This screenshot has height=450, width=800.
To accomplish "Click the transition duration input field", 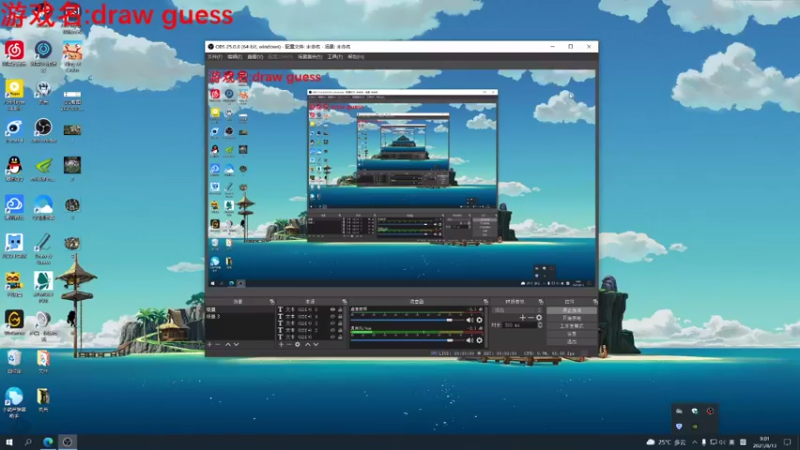I will (x=520, y=325).
